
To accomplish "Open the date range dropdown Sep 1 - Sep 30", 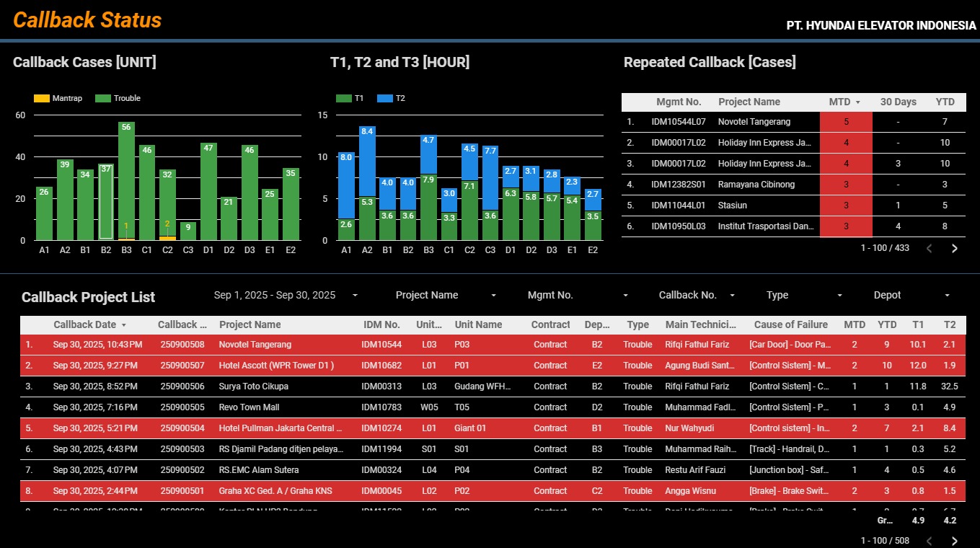I will point(286,295).
